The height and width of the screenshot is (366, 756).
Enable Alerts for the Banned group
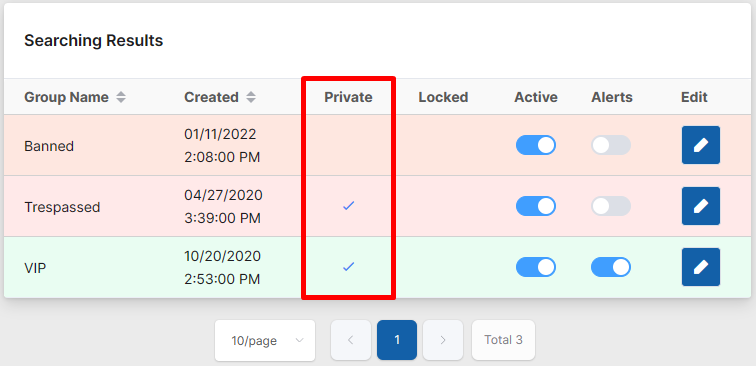point(611,145)
